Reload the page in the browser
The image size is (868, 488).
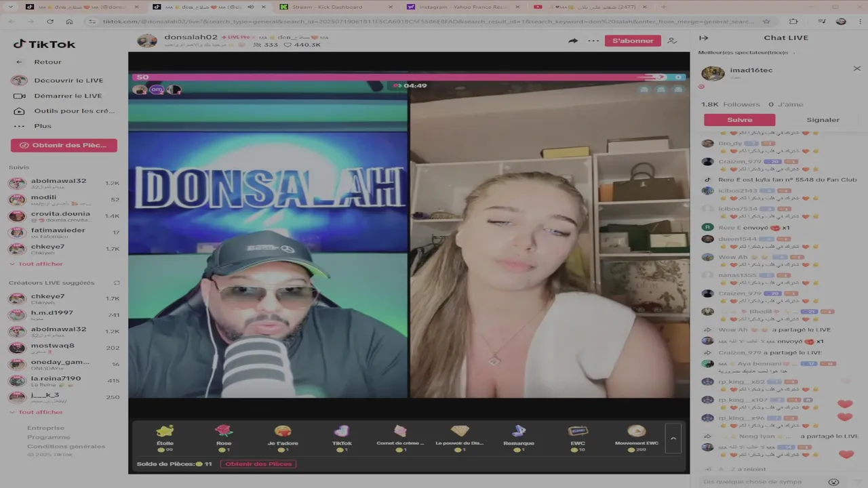(x=52, y=22)
